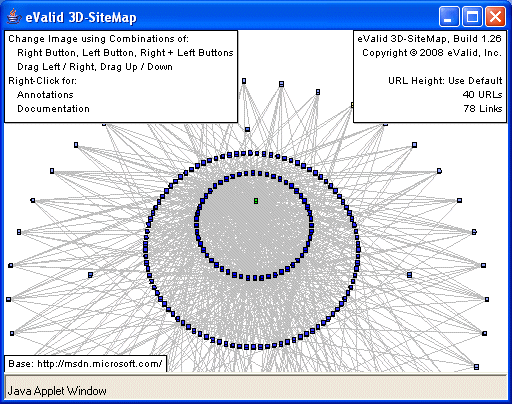Viewport: 512px width, 404px height.
Task: Select the yellow node beside the info panel
Action: pyautogui.click(x=352, y=105)
